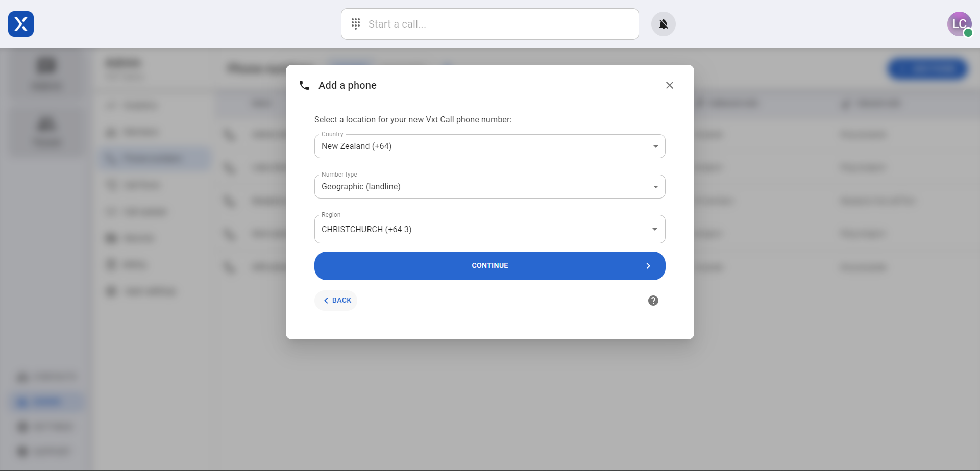Click the CONTINUE button
The image size is (980, 471).
[x=489, y=265]
